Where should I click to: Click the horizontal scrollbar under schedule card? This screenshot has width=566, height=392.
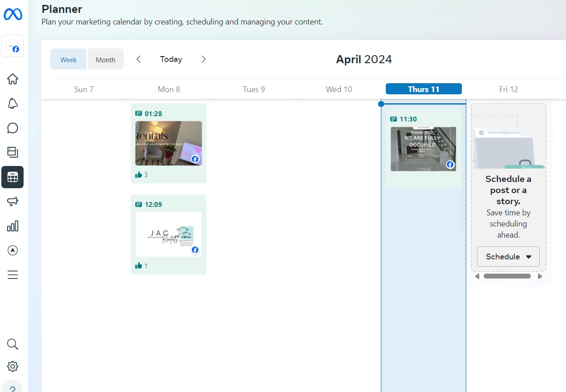click(507, 276)
